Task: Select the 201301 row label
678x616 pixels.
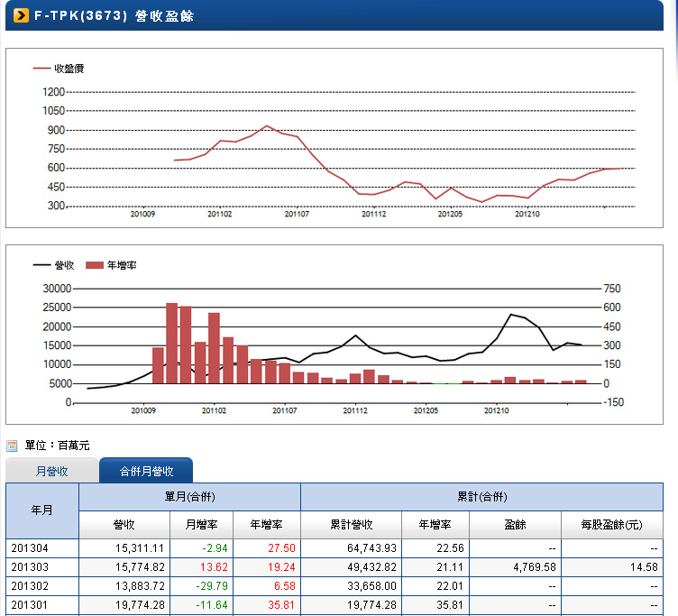Action: point(30,605)
